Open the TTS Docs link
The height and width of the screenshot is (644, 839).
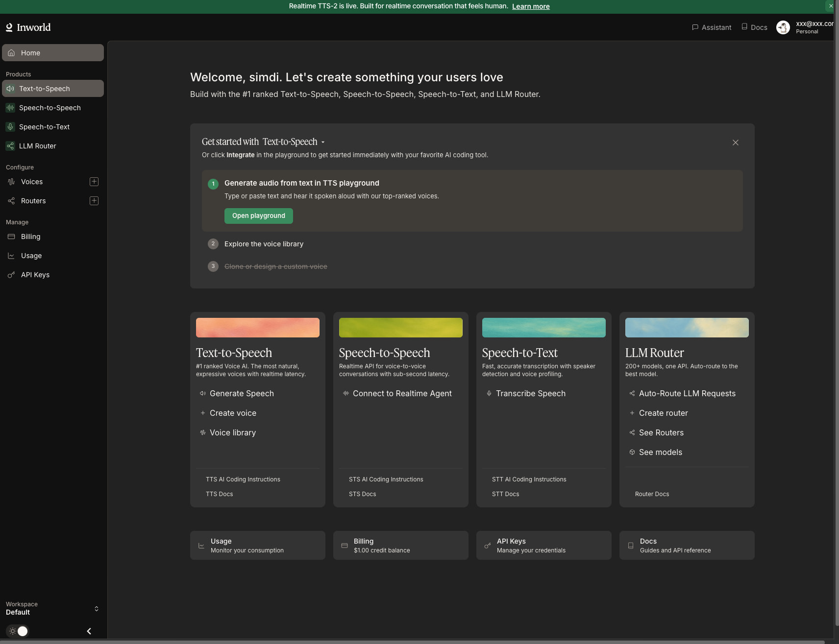coord(220,494)
